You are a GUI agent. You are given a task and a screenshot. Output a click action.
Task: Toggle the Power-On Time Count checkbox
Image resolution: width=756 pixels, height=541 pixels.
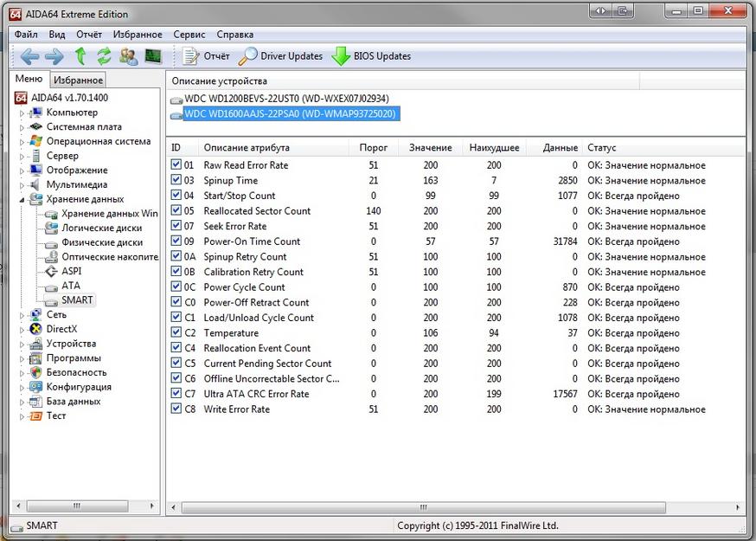pyautogui.click(x=176, y=241)
